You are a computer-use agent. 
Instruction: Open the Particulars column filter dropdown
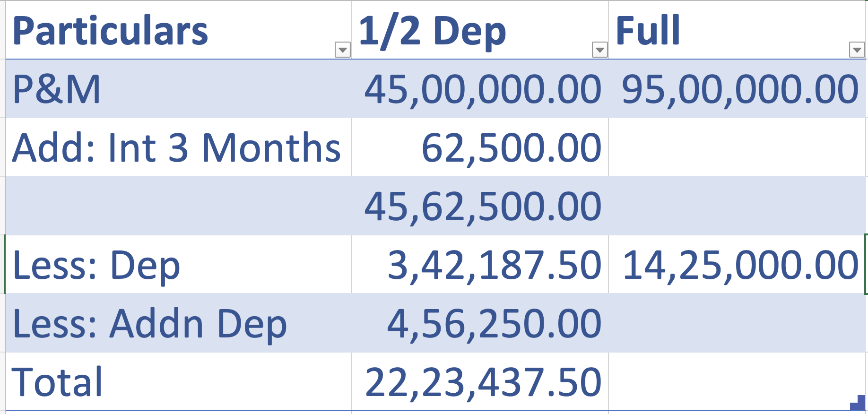click(x=342, y=50)
